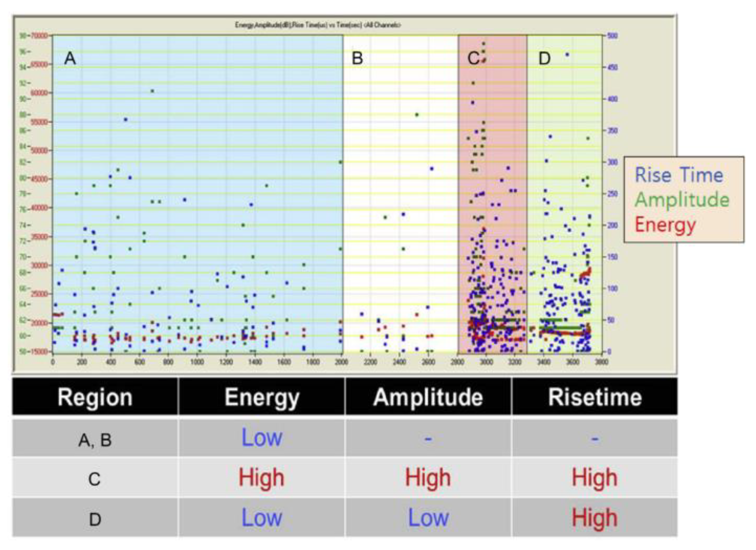756x550 pixels.
Task: Click the High risetime cell in row D
Action: pyautogui.click(x=594, y=518)
